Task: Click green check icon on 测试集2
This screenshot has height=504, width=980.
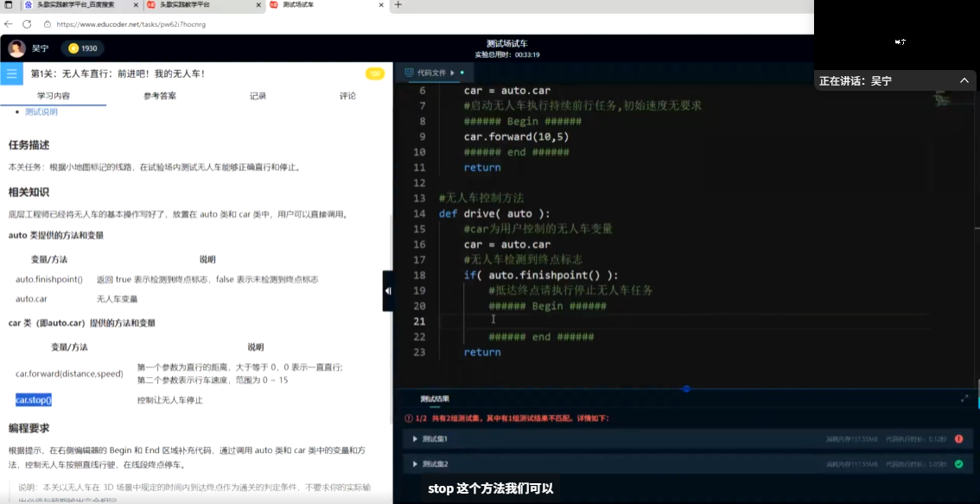Action: 958,464
